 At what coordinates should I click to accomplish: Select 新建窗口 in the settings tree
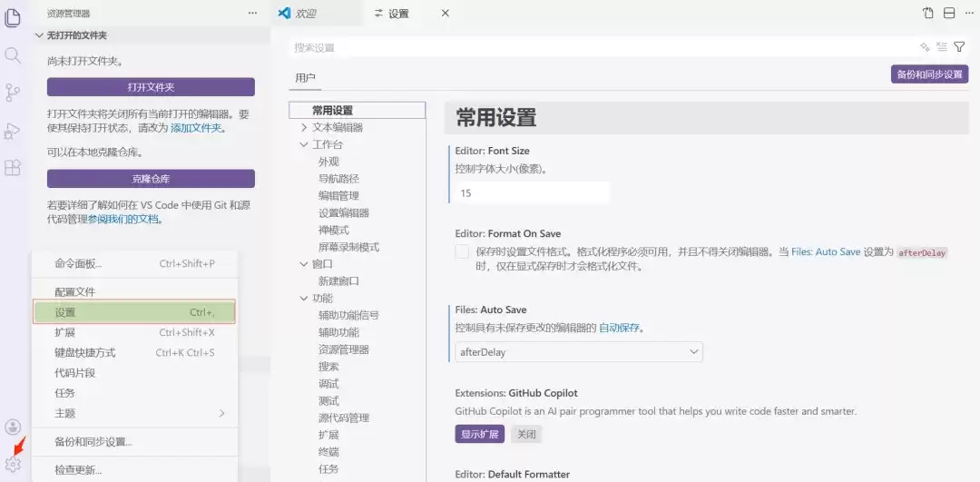point(338,281)
